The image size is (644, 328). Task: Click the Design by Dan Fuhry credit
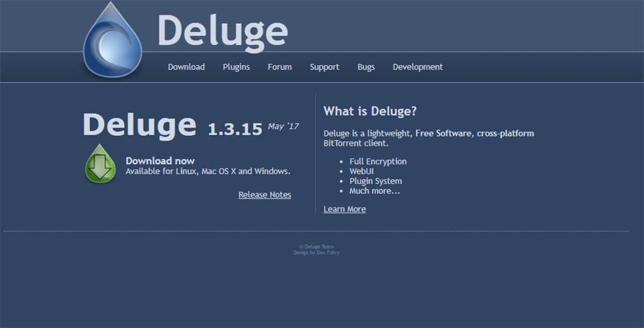point(316,253)
